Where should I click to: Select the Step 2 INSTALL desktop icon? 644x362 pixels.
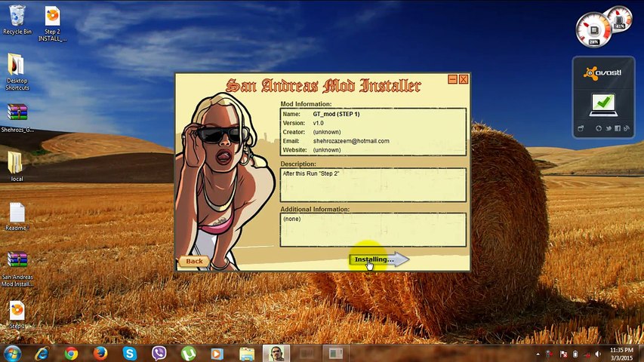[x=52, y=20]
